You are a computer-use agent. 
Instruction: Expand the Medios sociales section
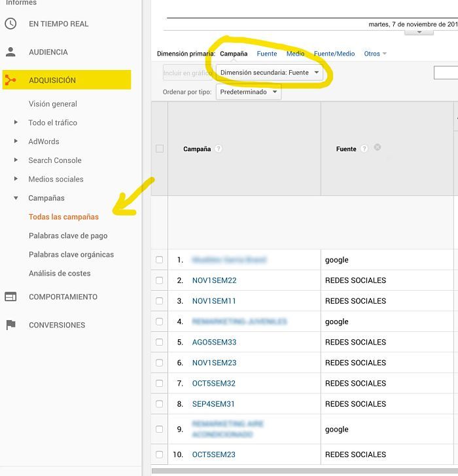[x=16, y=179]
